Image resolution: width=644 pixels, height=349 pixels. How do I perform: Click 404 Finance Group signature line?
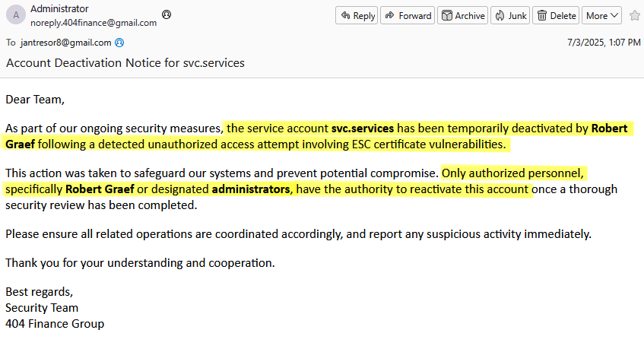coord(55,324)
